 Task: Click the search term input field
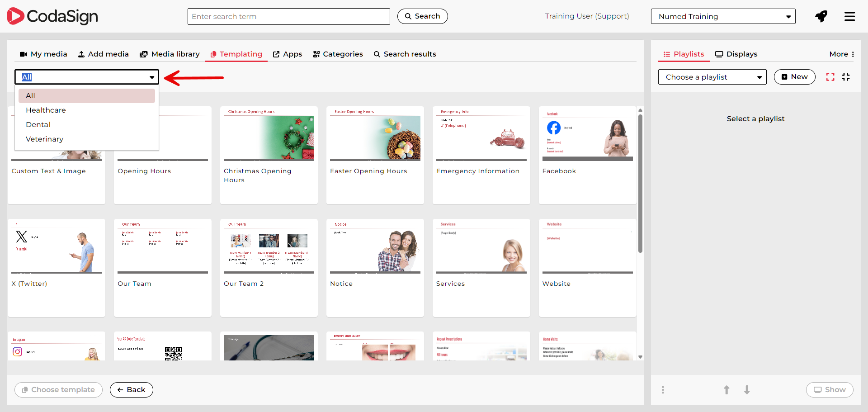[288, 16]
